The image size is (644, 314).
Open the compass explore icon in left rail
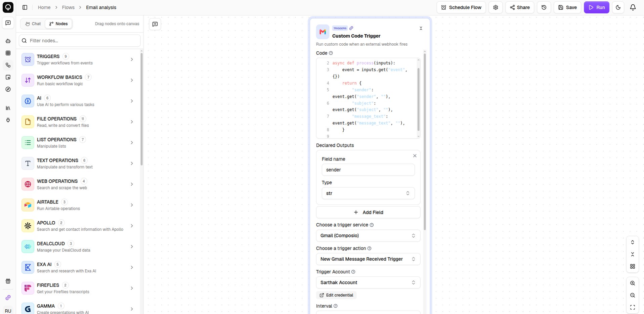(x=8, y=89)
